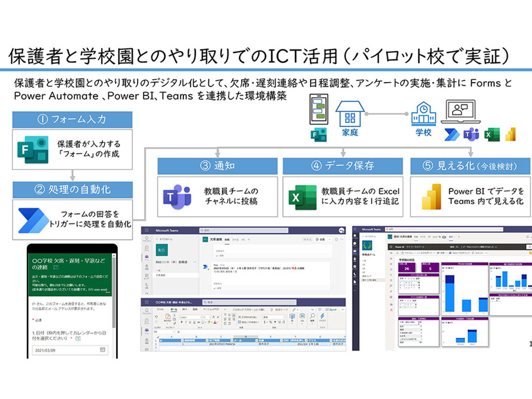Click Paste clipboard icon in Excel ribbon
532x399 pixels.
coord(168,316)
